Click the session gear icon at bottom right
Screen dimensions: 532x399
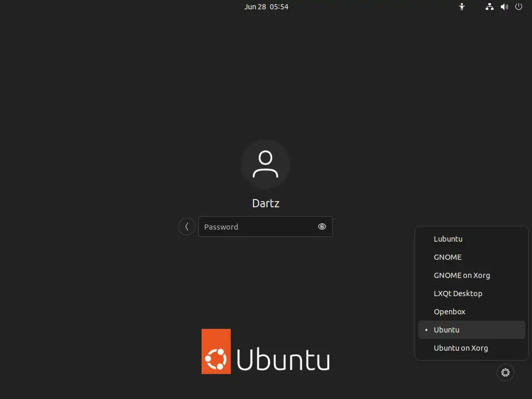pyautogui.click(x=505, y=373)
